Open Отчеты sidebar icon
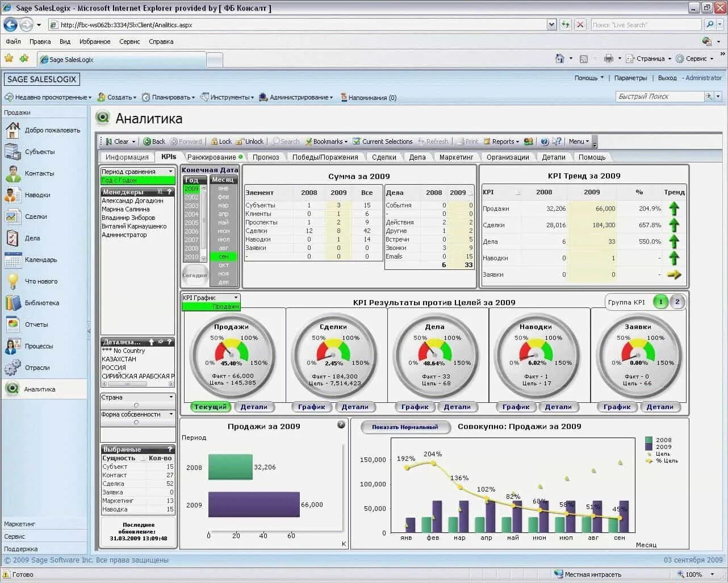Viewport: 728px width, 583px height. 12,325
